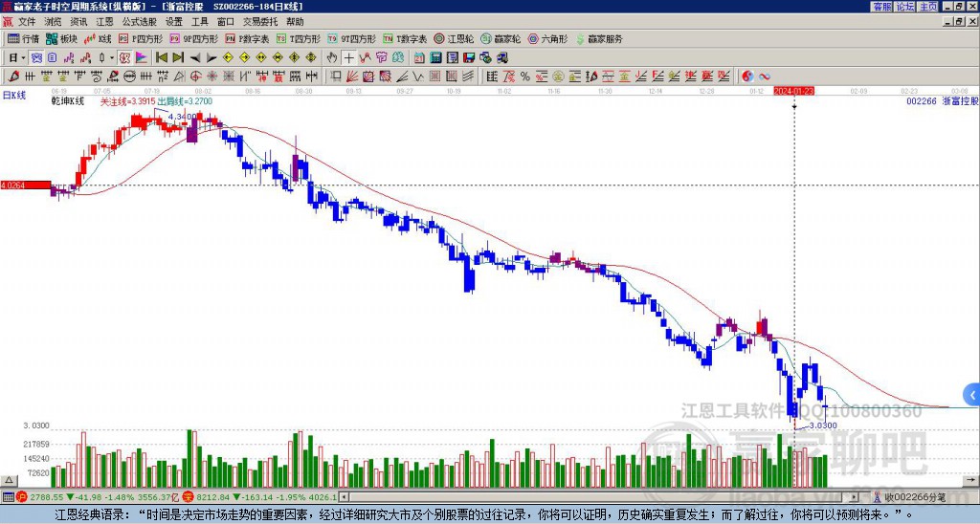The height and width of the screenshot is (524, 980).
Task: Click the 主页 homepage button
Action: [x=927, y=6]
